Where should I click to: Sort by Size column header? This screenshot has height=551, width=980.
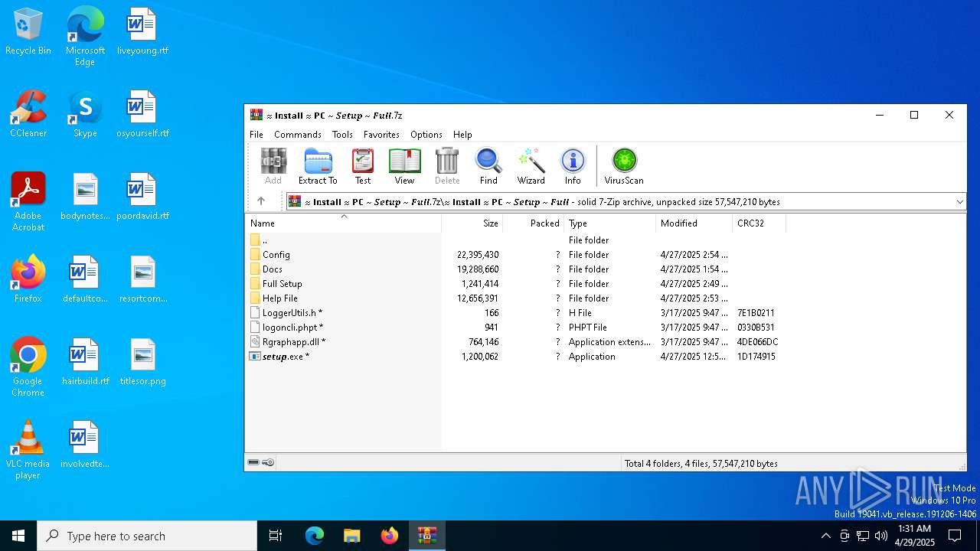point(472,223)
